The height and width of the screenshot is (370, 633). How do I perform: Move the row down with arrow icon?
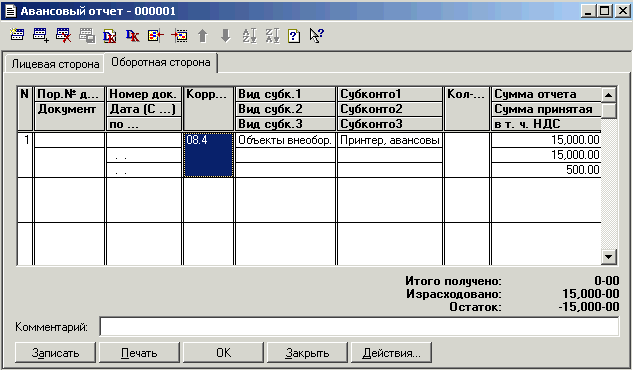225,36
